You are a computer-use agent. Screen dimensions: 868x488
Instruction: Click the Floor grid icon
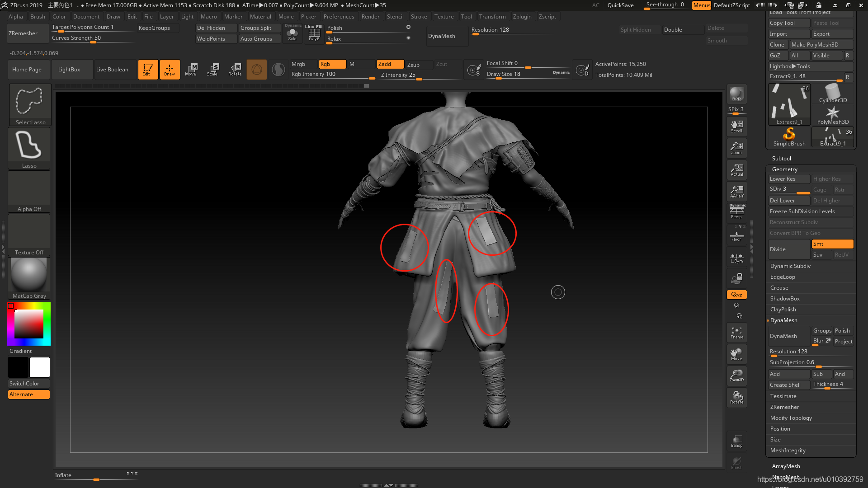coord(736,236)
